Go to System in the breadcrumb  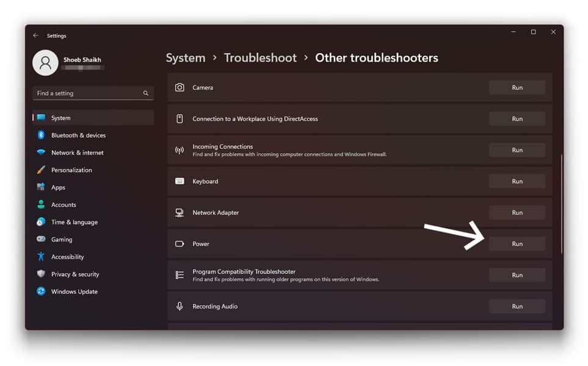point(186,58)
